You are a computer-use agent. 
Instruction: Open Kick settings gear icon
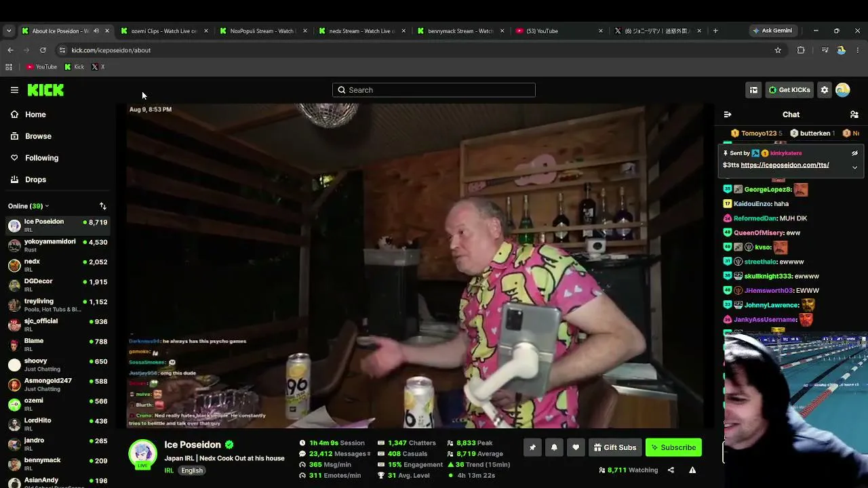825,89
